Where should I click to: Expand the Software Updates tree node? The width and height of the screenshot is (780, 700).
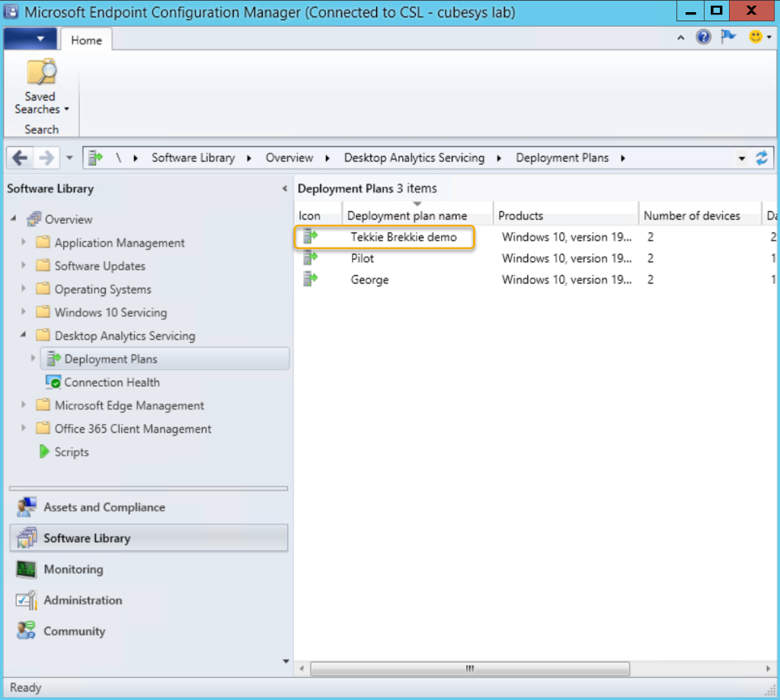pos(24,266)
